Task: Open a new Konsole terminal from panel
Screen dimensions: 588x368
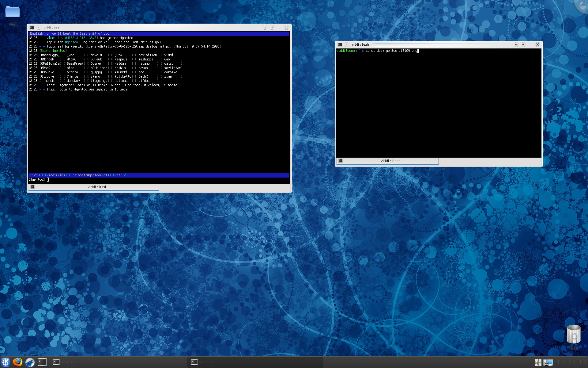Action: point(42,362)
